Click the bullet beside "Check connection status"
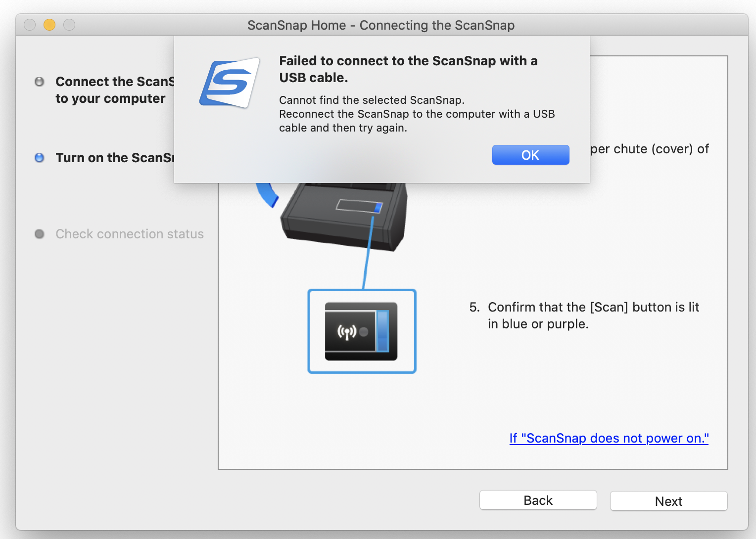 (x=40, y=234)
